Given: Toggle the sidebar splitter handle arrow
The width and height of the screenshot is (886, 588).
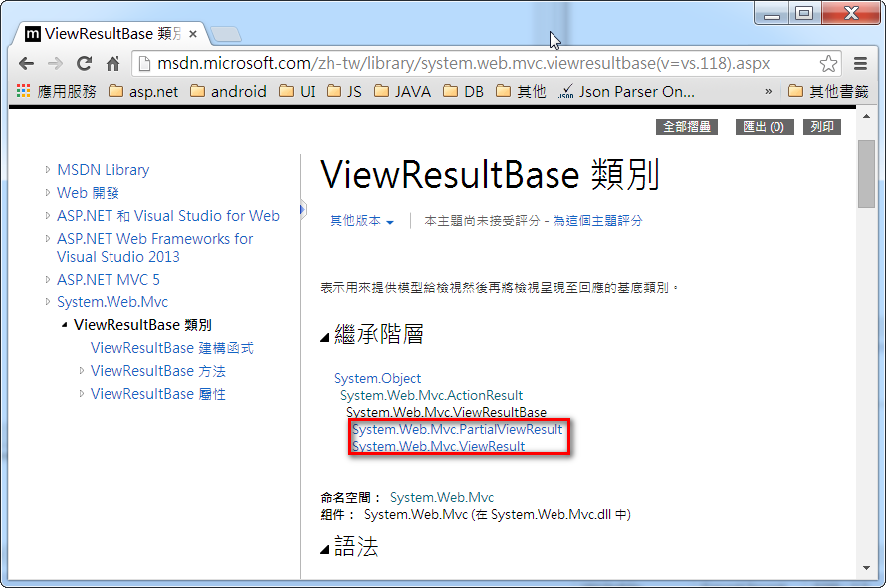Looking at the screenshot, I should coord(303,210).
